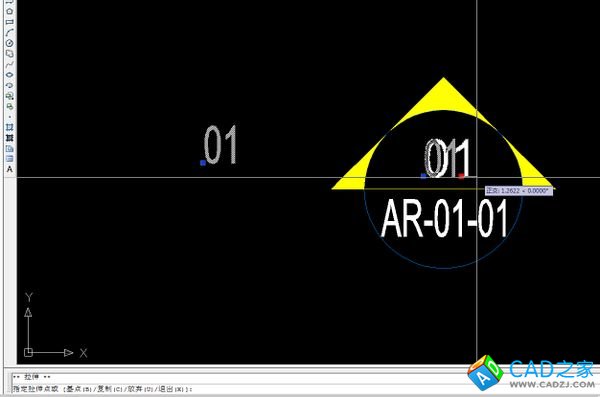Select the Ellipse draw tool
This screenshot has height=397, width=600.
(x=10, y=75)
